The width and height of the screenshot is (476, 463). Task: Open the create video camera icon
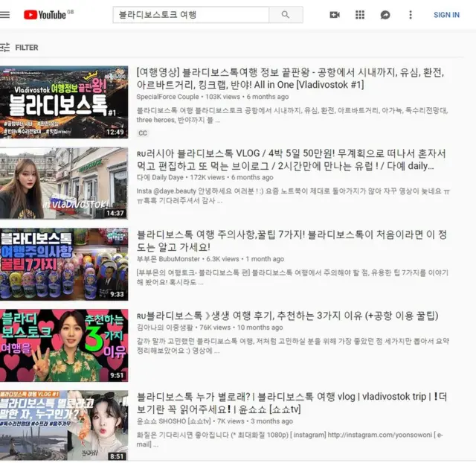(335, 15)
